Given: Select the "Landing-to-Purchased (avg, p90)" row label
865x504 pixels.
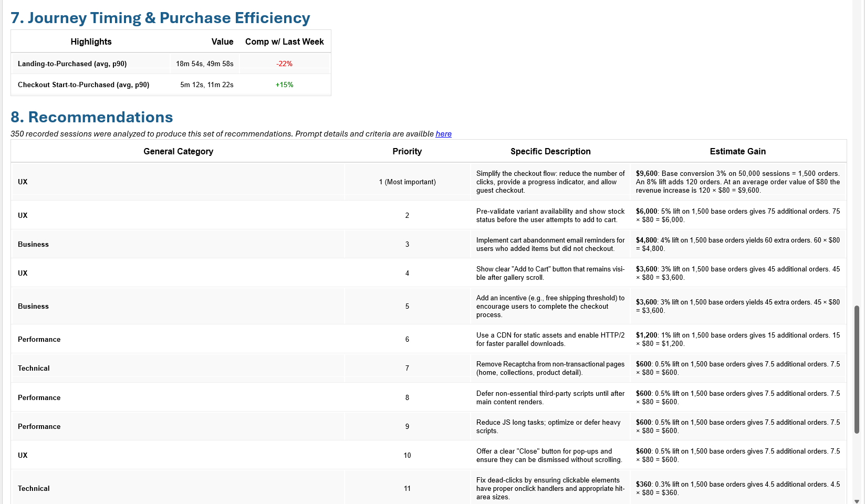Looking at the screenshot, I should click(72, 64).
